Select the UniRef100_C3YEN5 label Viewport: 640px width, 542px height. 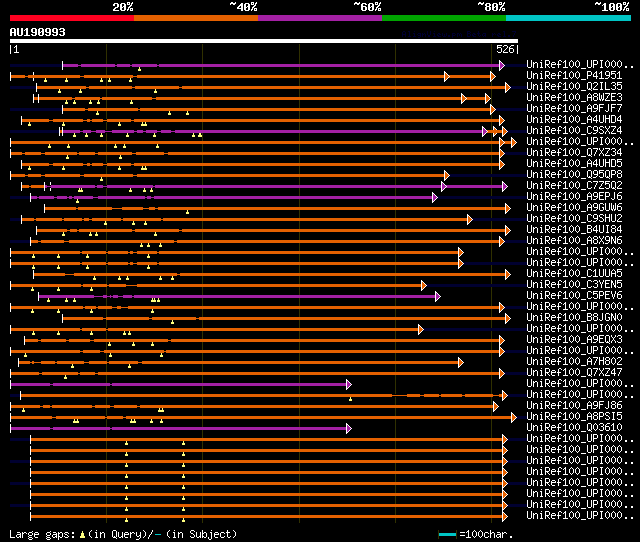coord(574,284)
